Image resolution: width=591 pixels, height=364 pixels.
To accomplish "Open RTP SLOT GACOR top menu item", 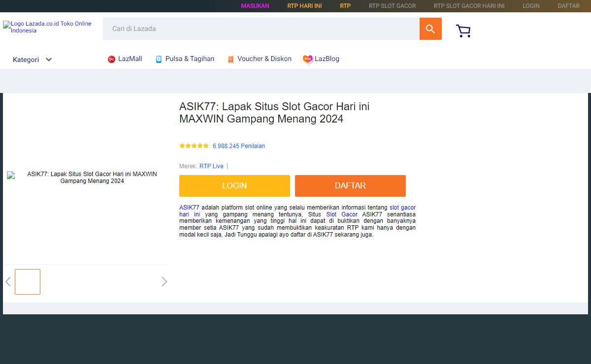I will pyautogui.click(x=393, y=6).
